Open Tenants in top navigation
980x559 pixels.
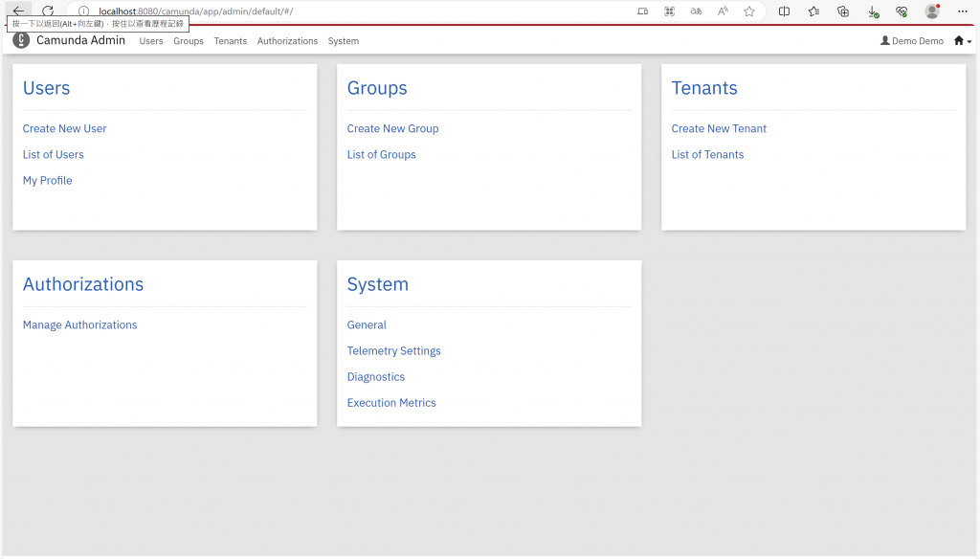coord(231,40)
